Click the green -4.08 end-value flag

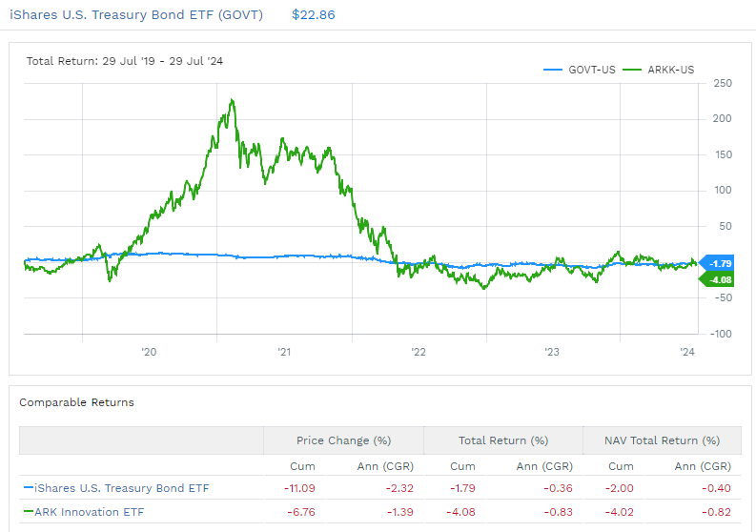(717, 279)
